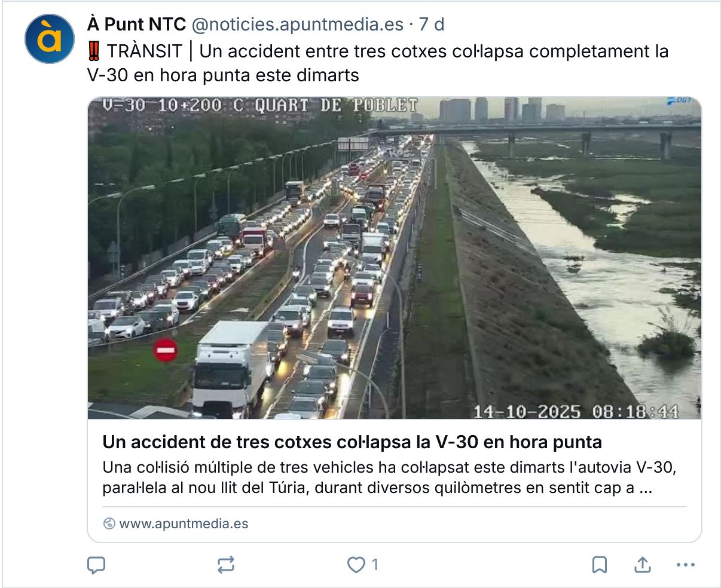Click the post text about V-30 en hora punta

(378, 63)
